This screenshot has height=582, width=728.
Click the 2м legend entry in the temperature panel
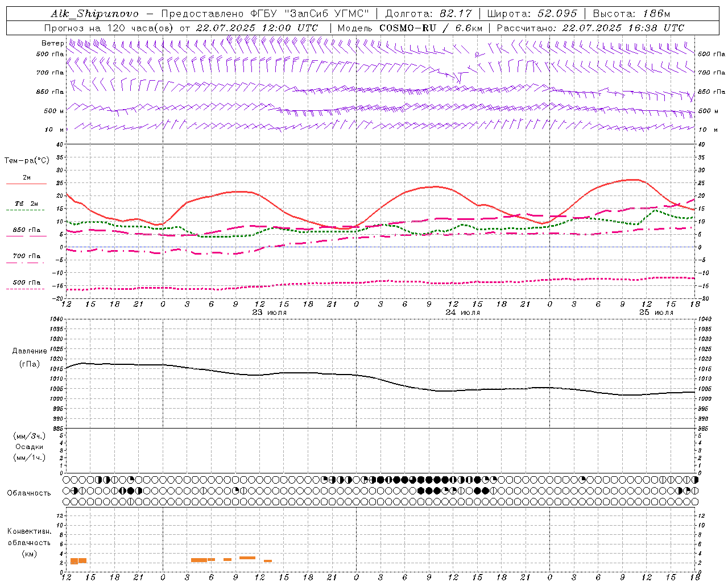click(27, 178)
